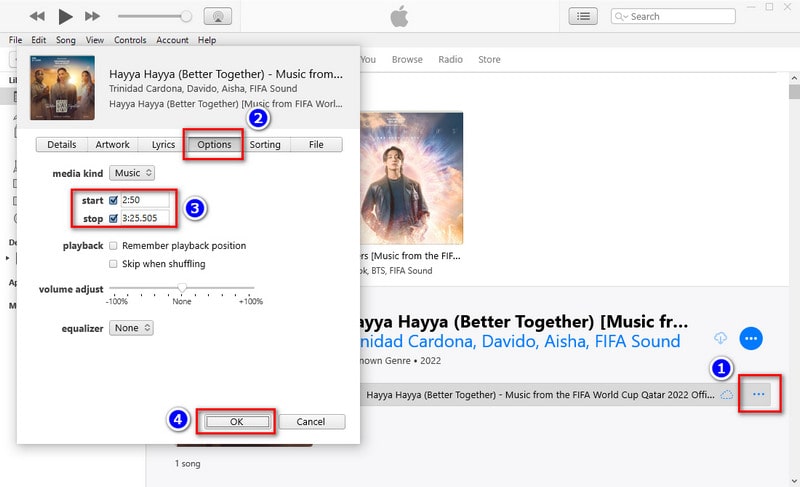
Task: Open the File menu
Action: click(x=15, y=40)
